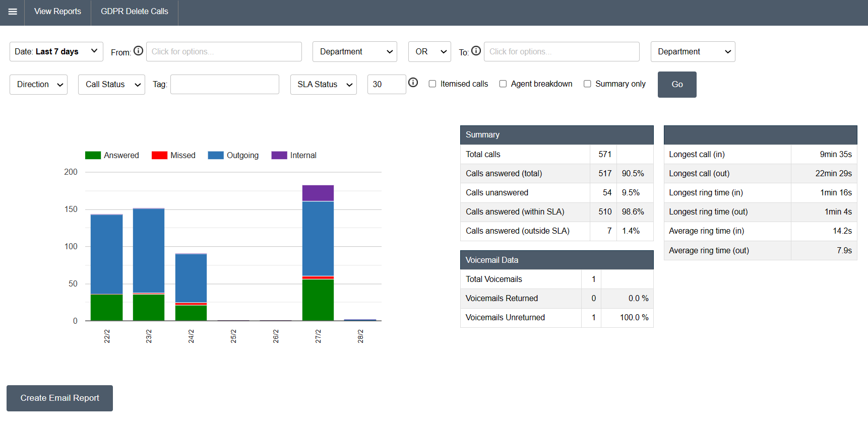This screenshot has height=429, width=868.
Task: Click the SLA seconds info icon
Action: (x=413, y=83)
